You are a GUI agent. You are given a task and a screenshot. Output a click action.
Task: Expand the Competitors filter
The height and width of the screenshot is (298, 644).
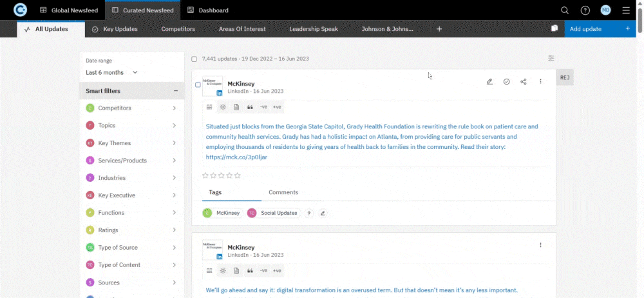click(x=132, y=108)
